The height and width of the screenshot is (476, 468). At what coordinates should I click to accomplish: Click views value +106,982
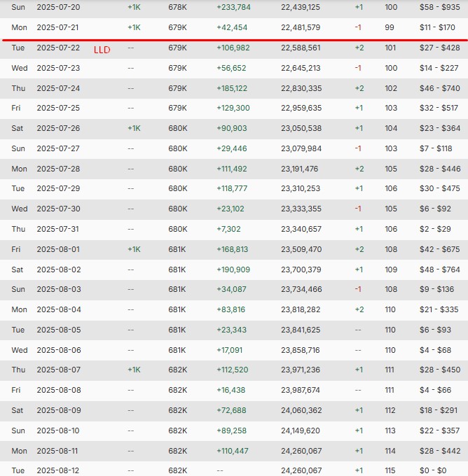click(233, 48)
